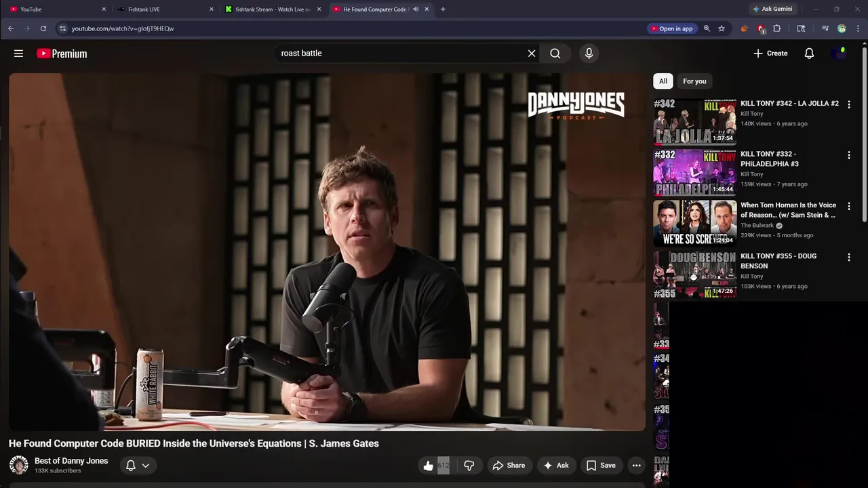Open Chrome extensions puzzle icon
868x488 pixels.
[x=777, y=28]
